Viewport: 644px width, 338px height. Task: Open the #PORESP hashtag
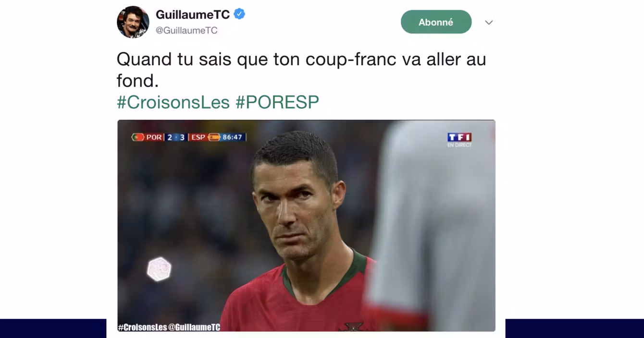coord(277,102)
